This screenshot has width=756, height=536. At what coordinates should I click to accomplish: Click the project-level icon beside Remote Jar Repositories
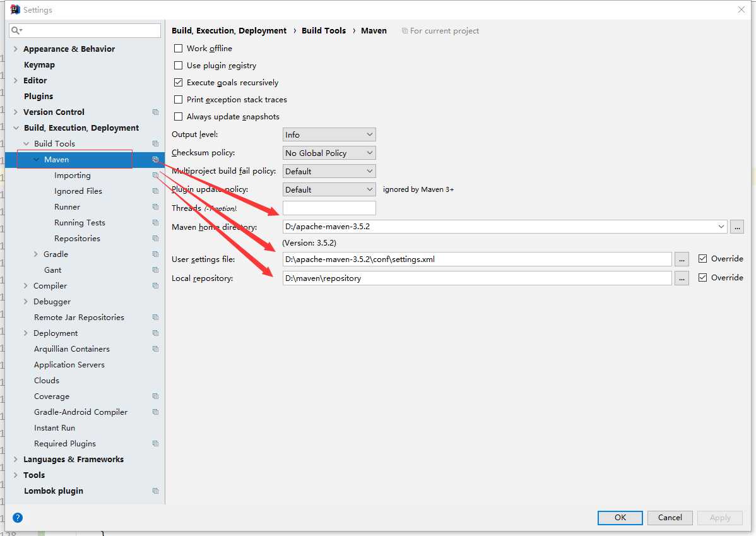[x=155, y=317]
